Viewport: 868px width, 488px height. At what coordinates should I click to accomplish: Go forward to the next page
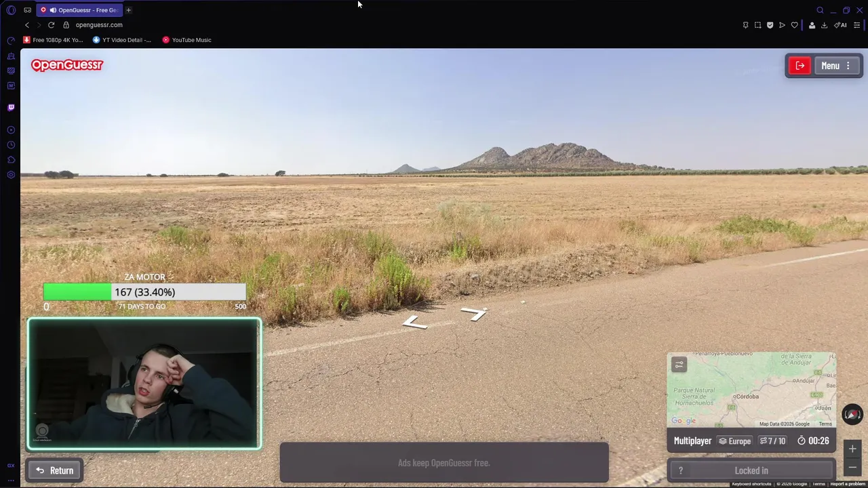(x=39, y=25)
